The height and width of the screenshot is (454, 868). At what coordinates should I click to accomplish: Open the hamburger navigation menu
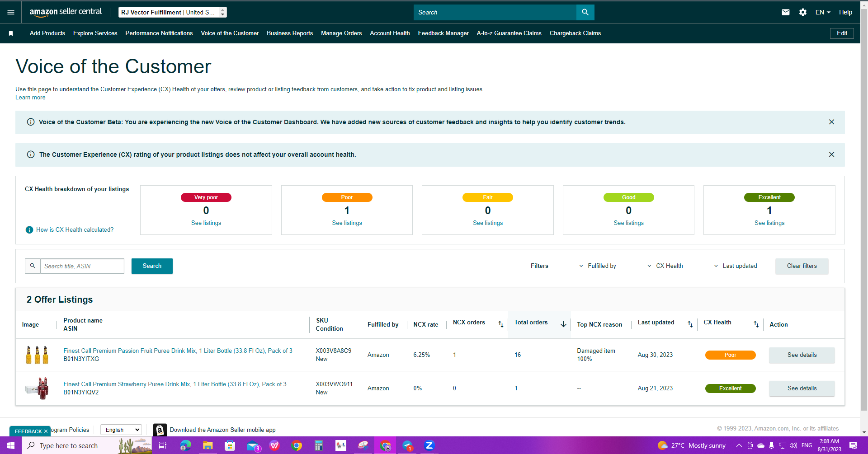(11, 12)
